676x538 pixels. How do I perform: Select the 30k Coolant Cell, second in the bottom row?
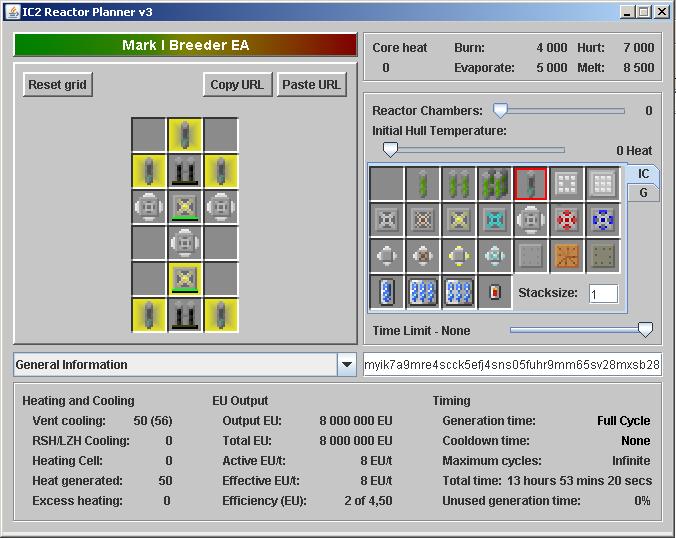[x=422, y=292]
